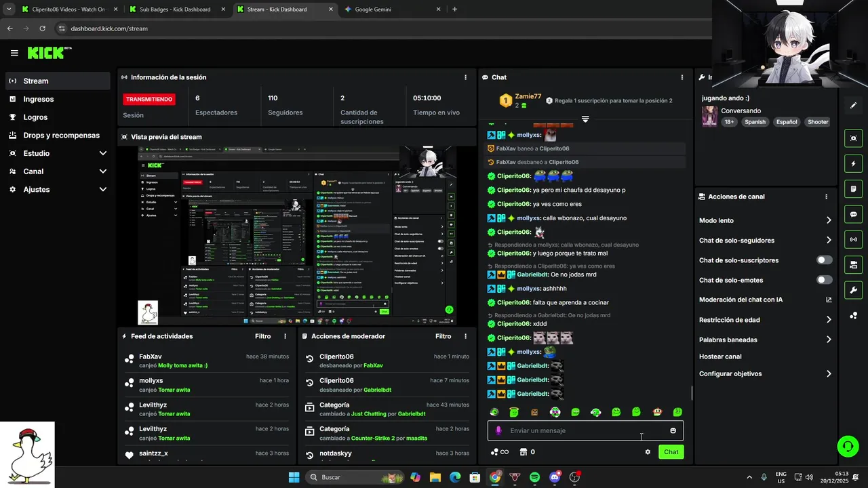Open Modo lento settings arrow
Screen dimensions: 868x488
pos(829,220)
